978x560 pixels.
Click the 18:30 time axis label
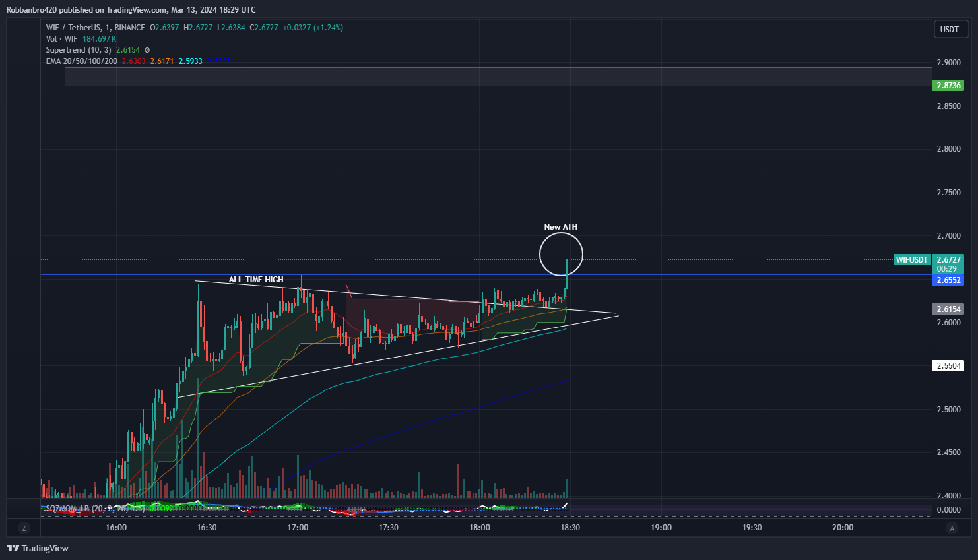click(x=571, y=528)
